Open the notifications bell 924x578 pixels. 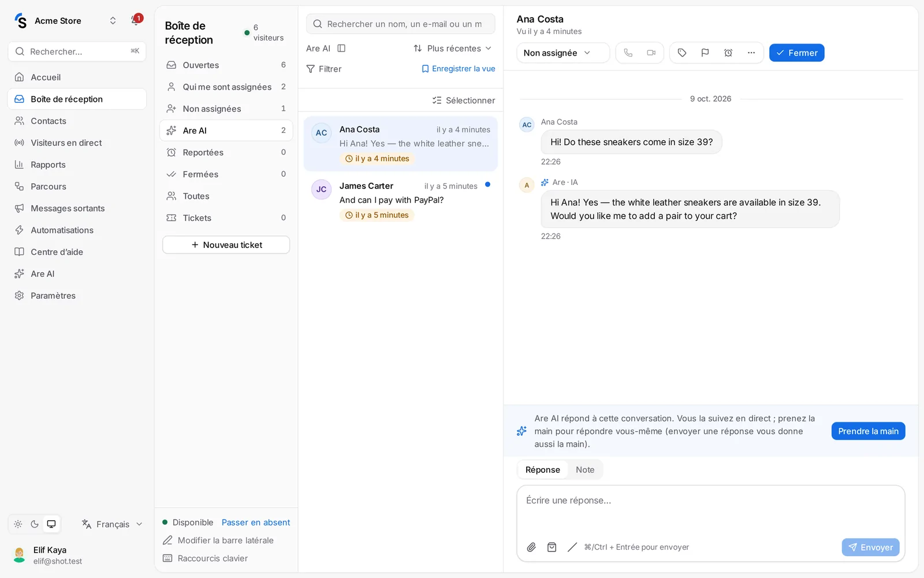136,20
